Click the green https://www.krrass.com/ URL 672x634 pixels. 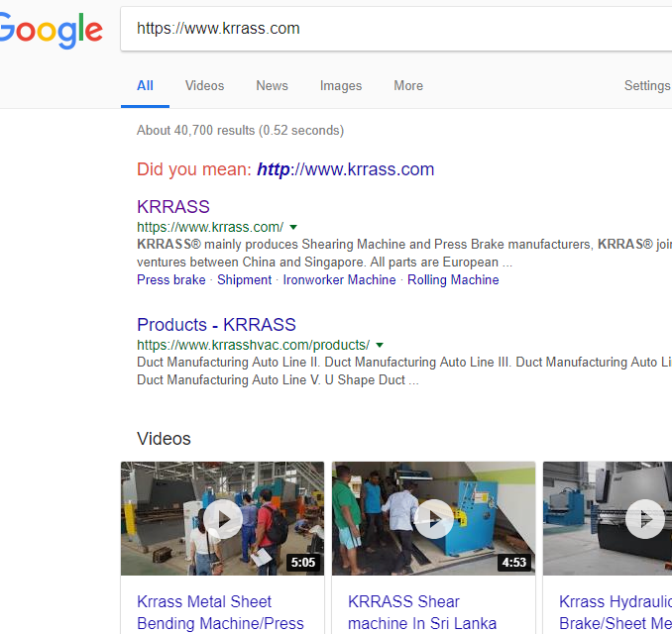pyautogui.click(x=210, y=227)
